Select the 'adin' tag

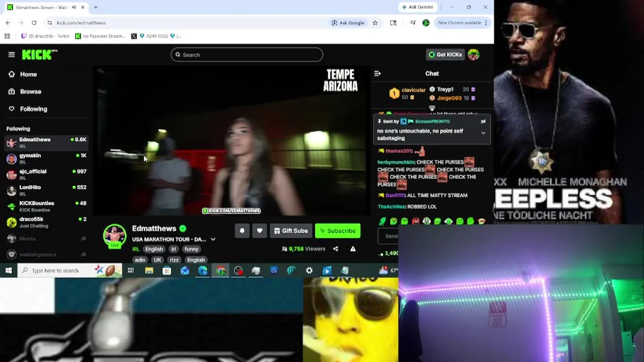(x=140, y=260)
